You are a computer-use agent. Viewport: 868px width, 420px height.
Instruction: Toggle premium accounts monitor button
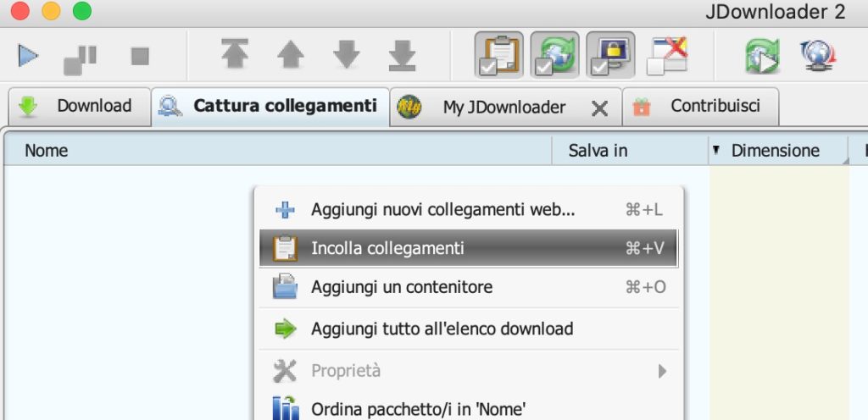point(610,56)
